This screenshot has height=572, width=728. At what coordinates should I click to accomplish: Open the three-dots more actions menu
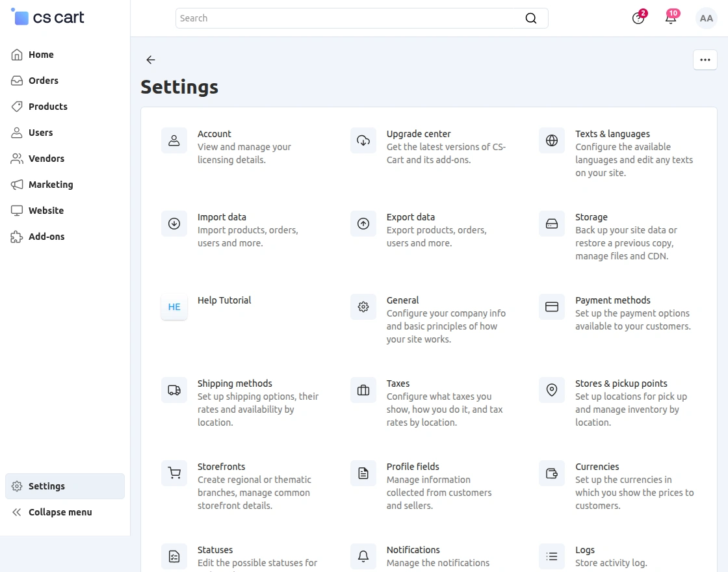point(705,60)
